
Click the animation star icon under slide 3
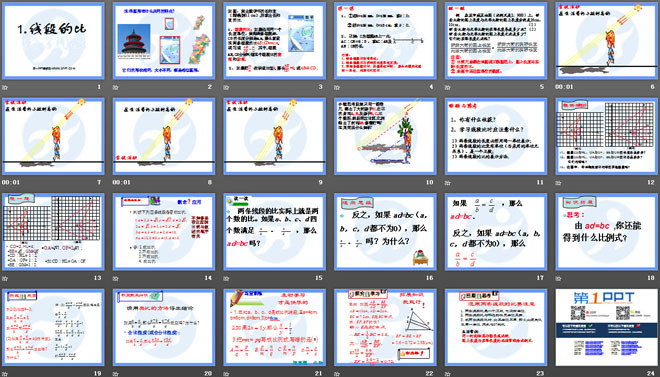point(226,87)
